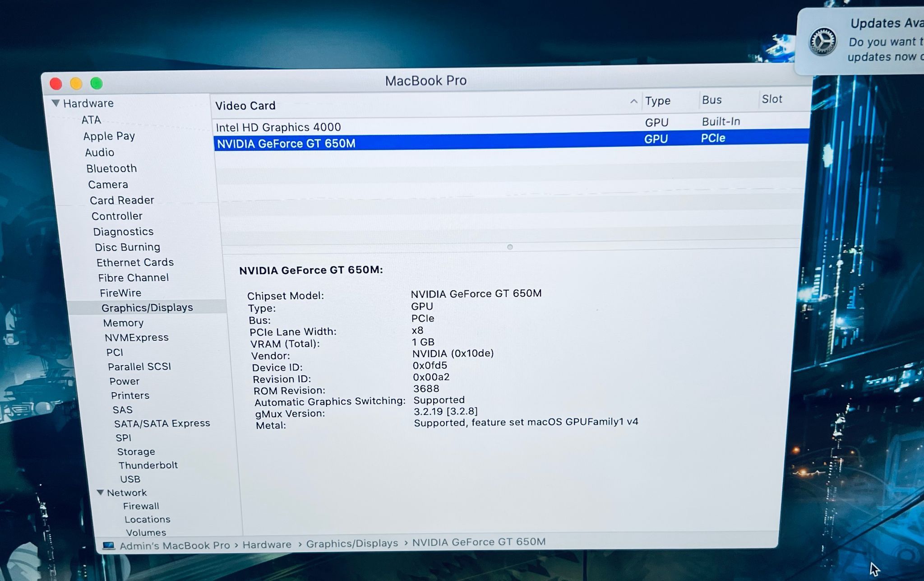Open the Bluetooth hardware report
This screenshot has height=581, width=924.
(x=111, y=168)
